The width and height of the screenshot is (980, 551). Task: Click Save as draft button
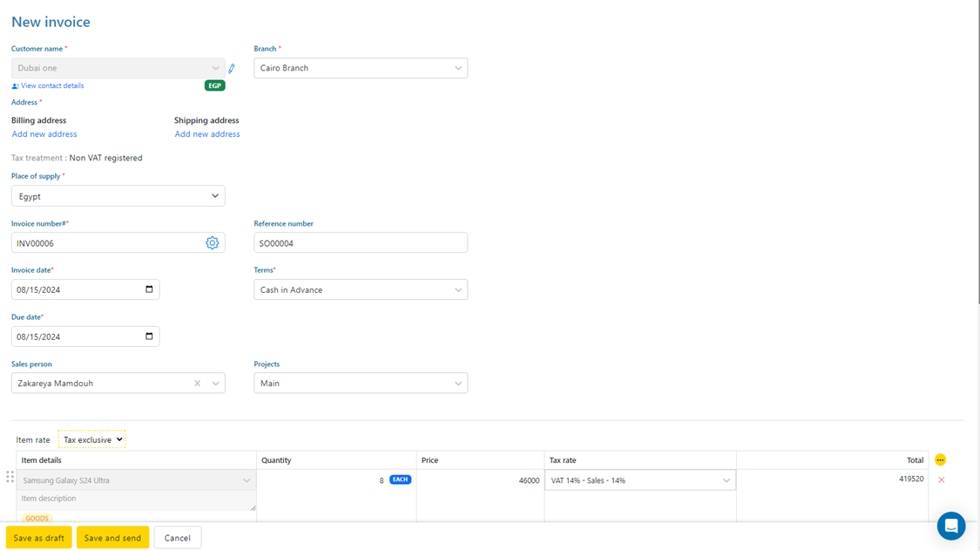coord(39,538)
